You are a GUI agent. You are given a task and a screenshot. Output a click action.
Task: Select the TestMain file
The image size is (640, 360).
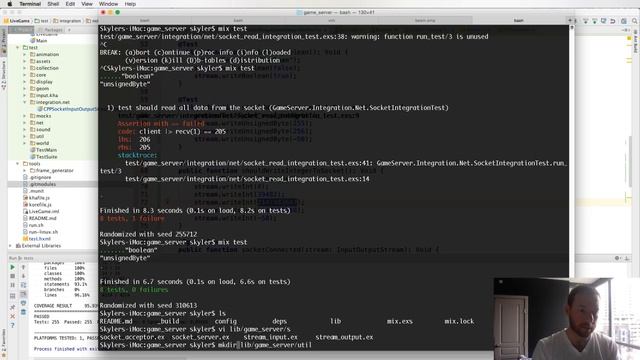tap(43, 150)
